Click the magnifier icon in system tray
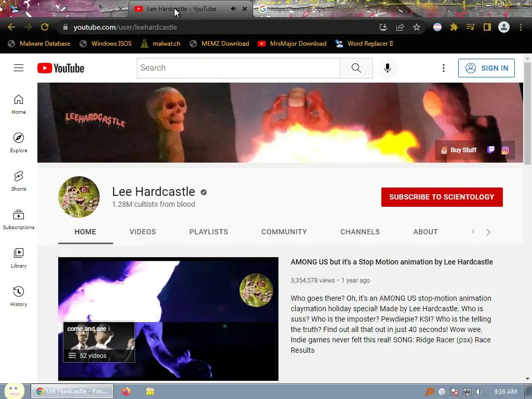The height and width of the screenshot is (399, 532). 429,392
